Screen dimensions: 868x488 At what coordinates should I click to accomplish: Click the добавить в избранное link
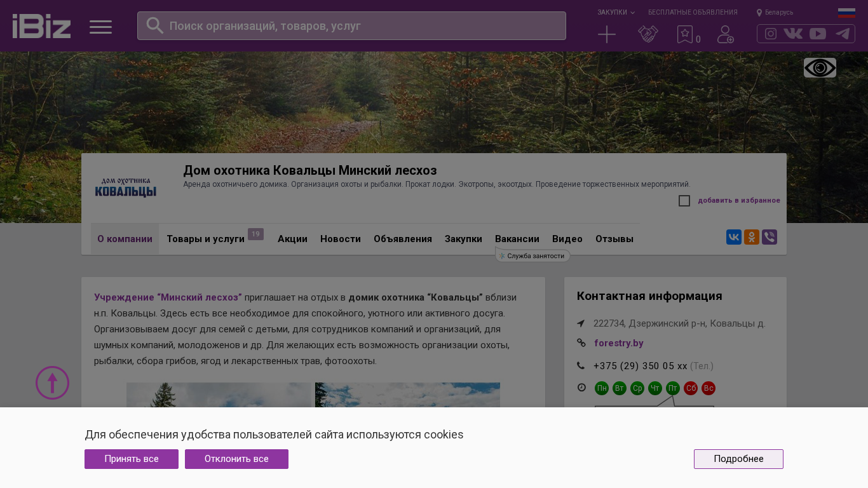click(x=739, y=201)
